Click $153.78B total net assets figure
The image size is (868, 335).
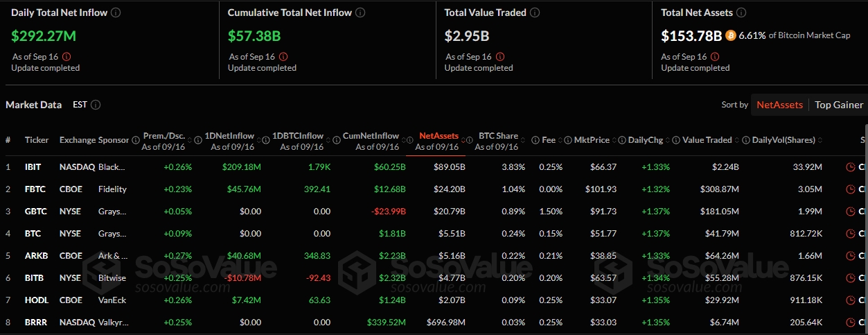pyautogui.click(x=691, y=35)
